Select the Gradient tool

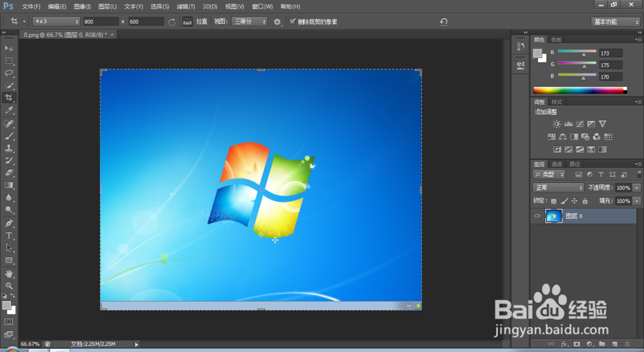(x=8, y=186)
